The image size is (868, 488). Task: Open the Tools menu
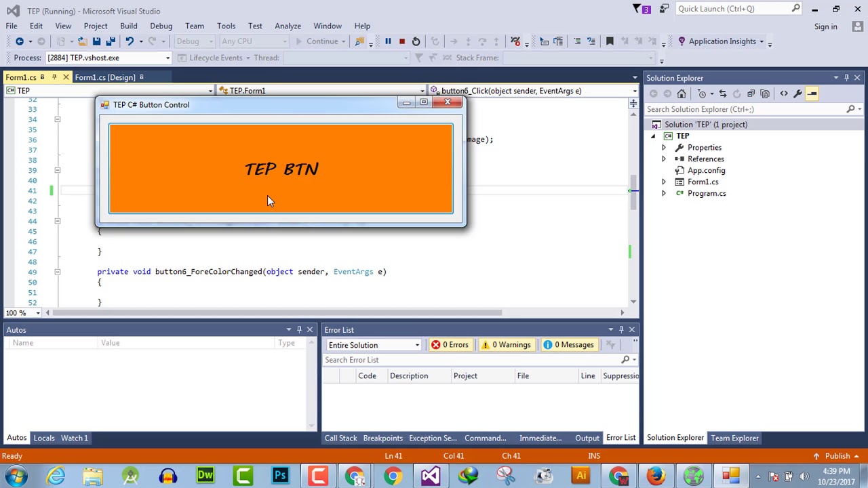click(x=226, y=26)
